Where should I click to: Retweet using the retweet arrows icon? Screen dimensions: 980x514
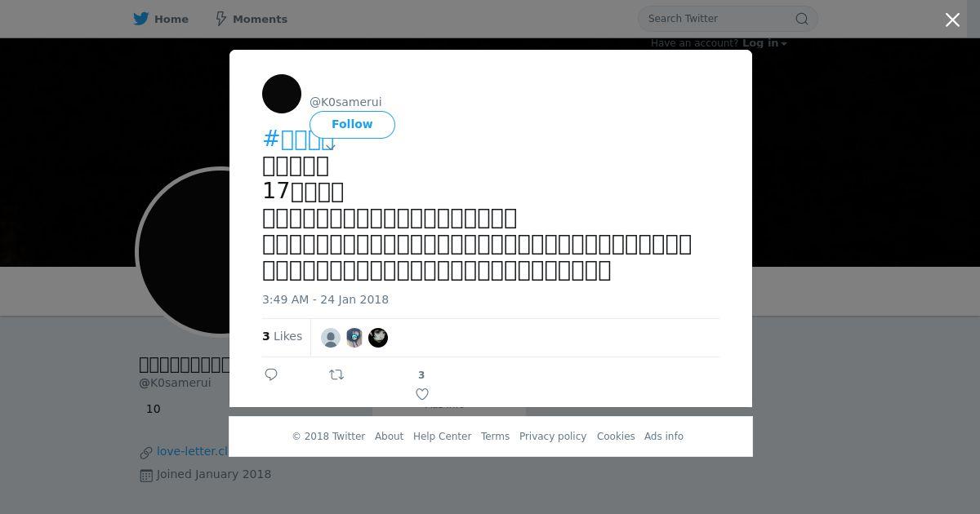336,374
